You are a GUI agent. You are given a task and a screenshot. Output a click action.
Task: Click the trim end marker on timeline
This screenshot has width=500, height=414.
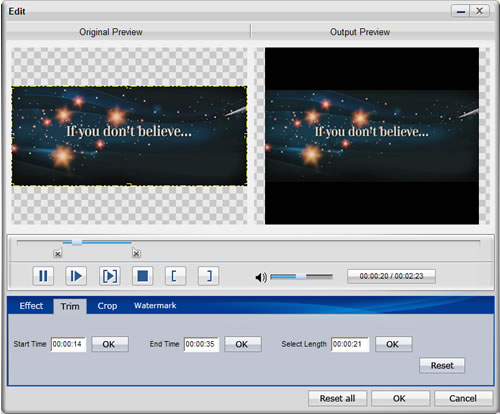point(136,254)
